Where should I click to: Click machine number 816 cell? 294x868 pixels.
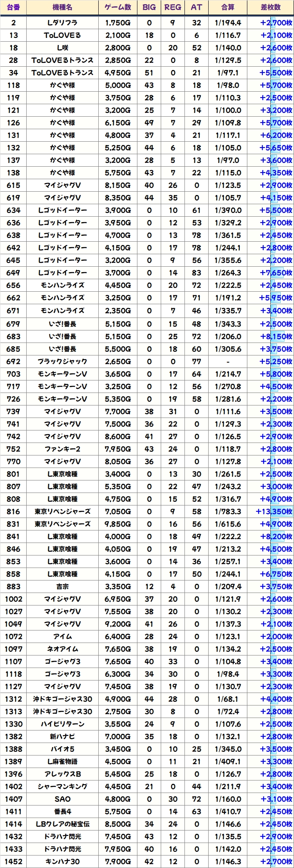click(x=13, y=511)
